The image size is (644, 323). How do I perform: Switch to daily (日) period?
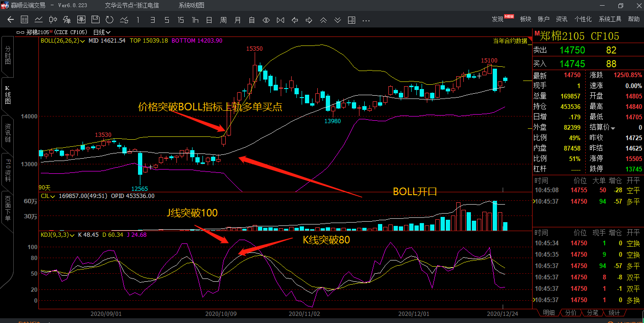pyautogui.click(x=209, y=20)
